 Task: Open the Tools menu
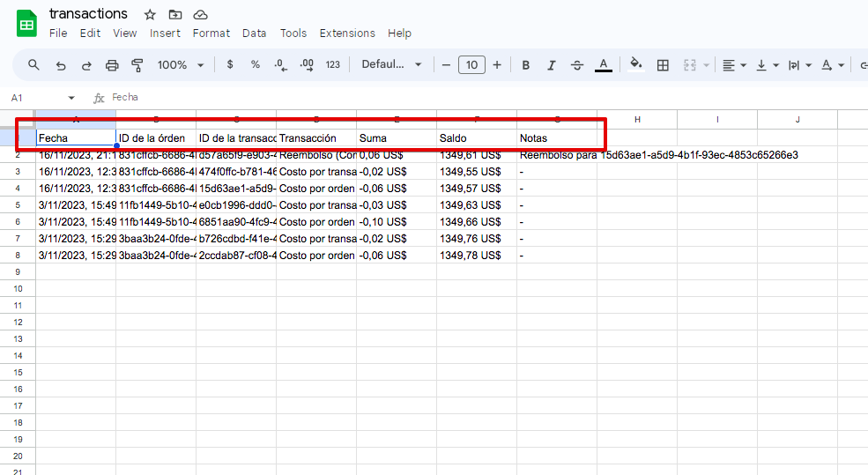293,33
